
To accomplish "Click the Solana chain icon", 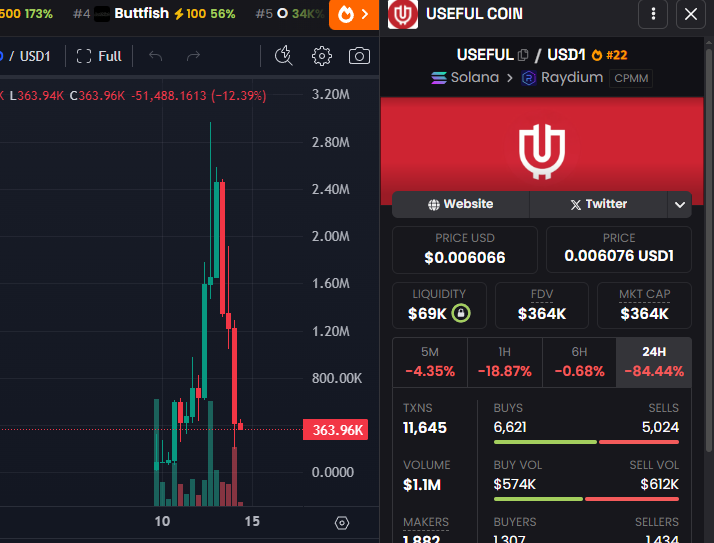I will tap(439, 78).
